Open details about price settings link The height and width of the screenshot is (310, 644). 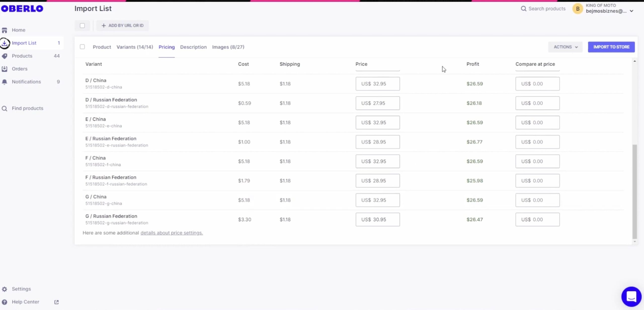point(172,233)
